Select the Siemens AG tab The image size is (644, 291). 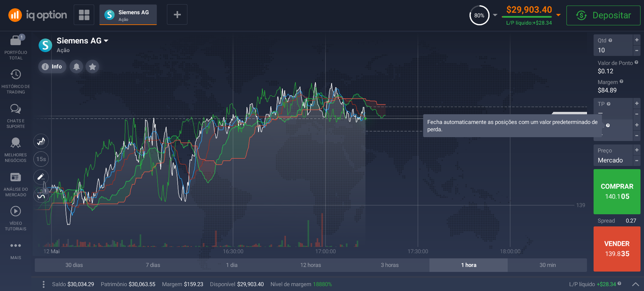(128, 15)
